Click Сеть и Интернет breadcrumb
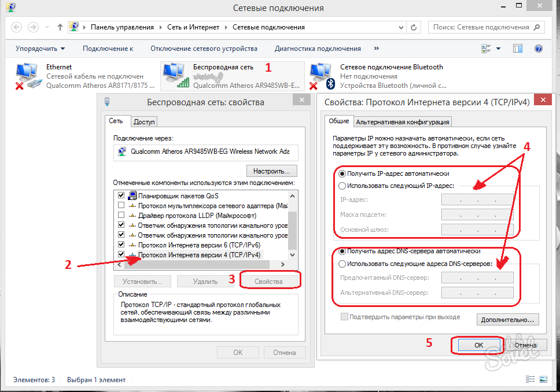Screen dimensions: 560x392 pyautogui.click(x=193, y=27)
